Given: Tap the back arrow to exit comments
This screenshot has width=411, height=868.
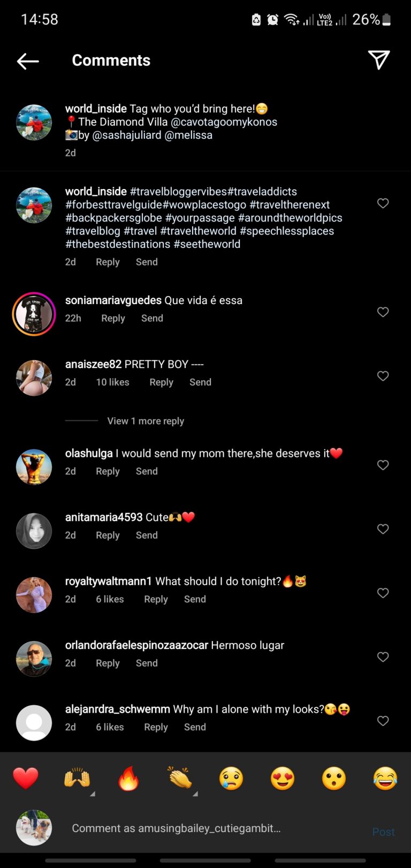Looking at the screenshot, I should pyautogui.click(x=27, y=61).
